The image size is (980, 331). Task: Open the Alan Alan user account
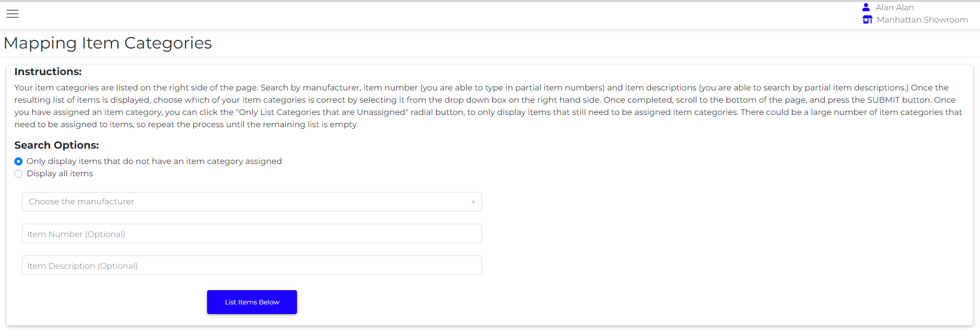click(895, 7)
